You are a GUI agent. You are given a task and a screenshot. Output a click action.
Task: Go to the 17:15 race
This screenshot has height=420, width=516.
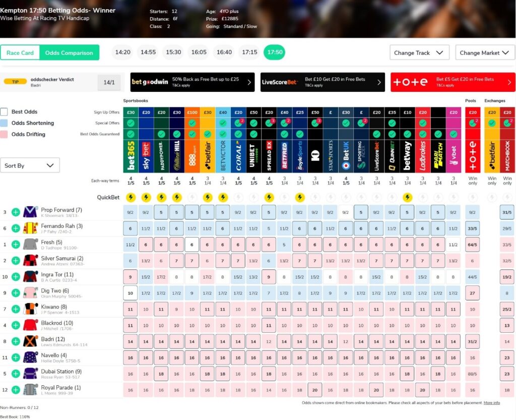249,52
